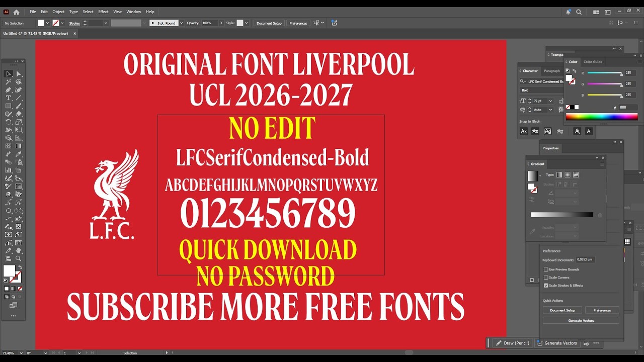This screenshot has height=362, width=644.
Task: Select the None swatch in Color panel
Action: click(x=568, y=107)
